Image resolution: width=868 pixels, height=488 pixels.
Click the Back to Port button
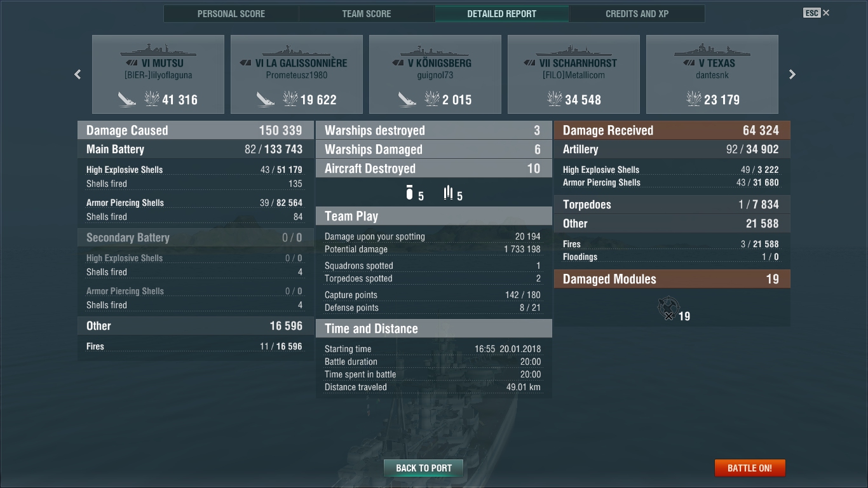point(424,468)
